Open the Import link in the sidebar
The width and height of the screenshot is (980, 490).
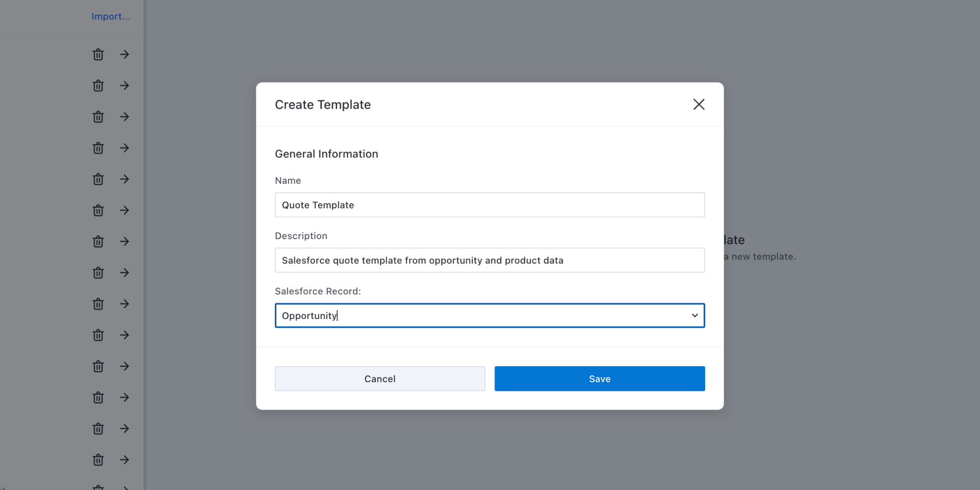click(x=111, y=16)
